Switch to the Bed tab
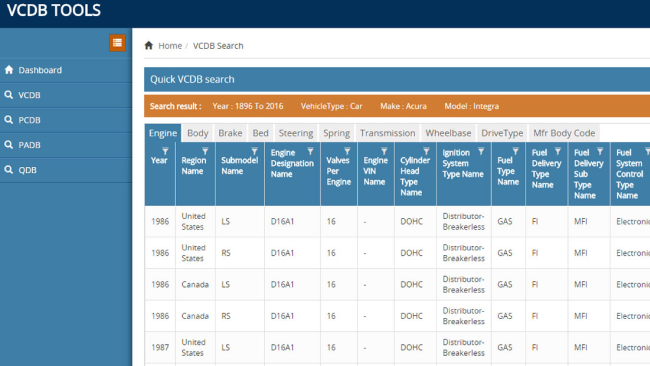The image size is (650, 366). pos(260,133)
